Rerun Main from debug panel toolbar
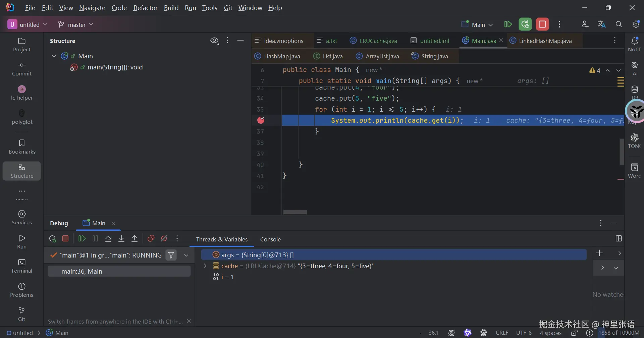 [x=52, y=239]
